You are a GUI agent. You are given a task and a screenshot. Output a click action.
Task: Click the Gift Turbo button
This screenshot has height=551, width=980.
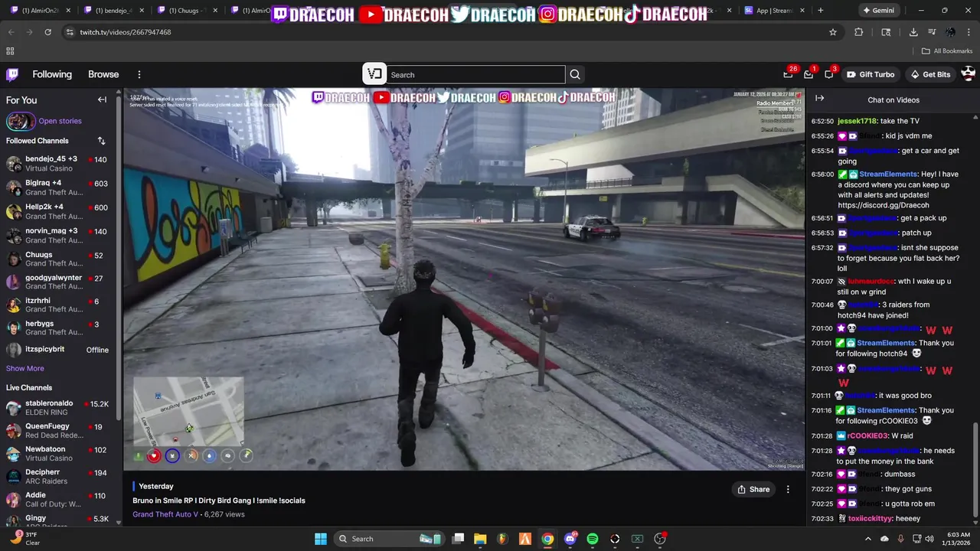coord(871,74)
